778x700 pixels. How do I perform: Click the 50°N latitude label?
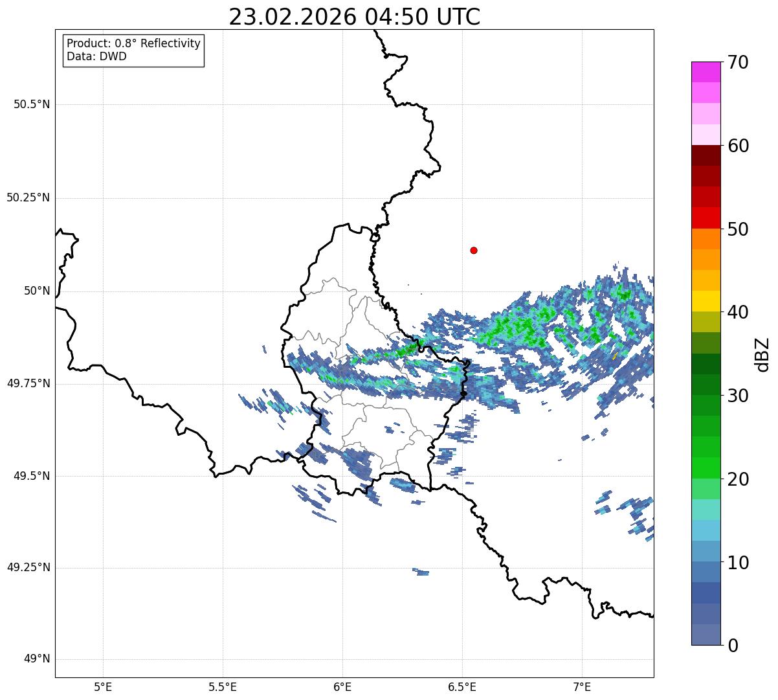tap(37, 291)
